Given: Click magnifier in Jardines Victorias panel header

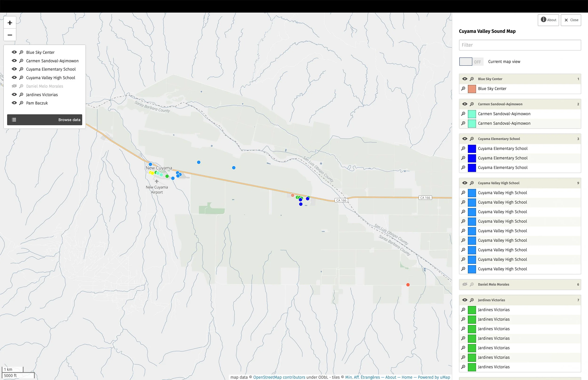Looking at the screenshot, I should point(472,300).
